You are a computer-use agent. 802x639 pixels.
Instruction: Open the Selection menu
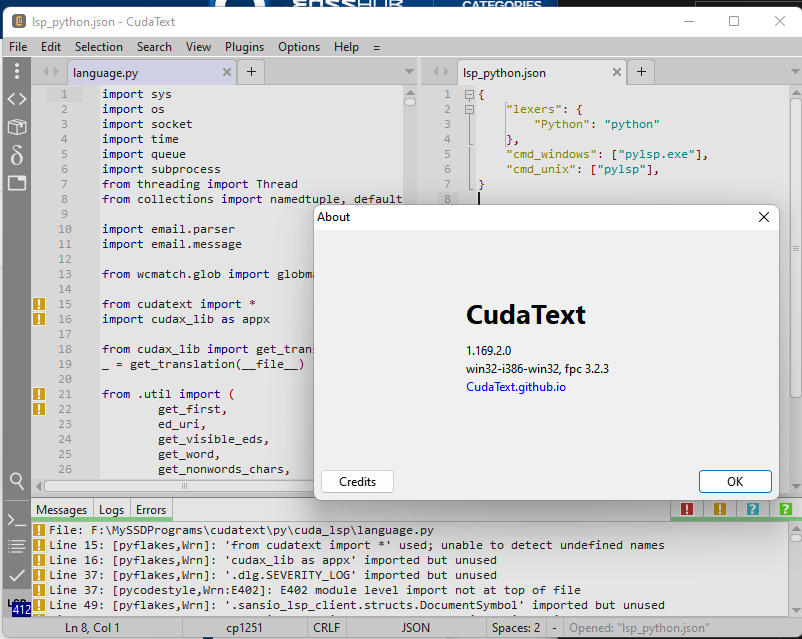pos(99,47)
